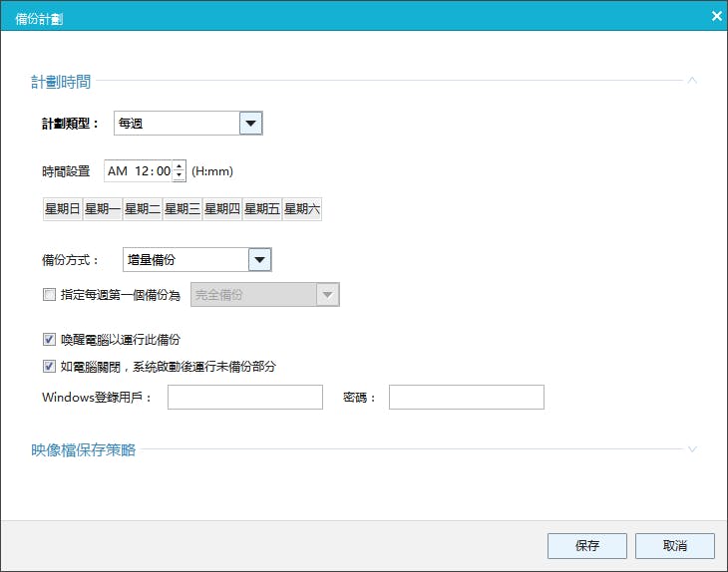
Task: Toggle 星期五 day button
Action: coord(262,209)
